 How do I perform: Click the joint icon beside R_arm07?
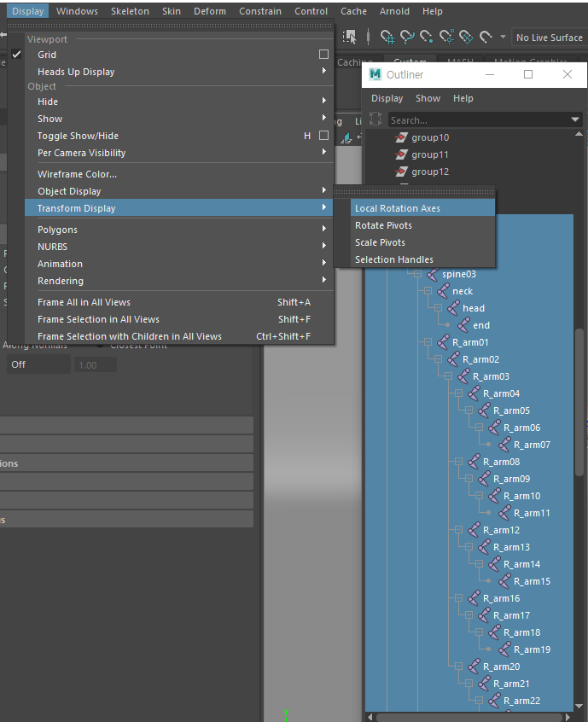click(x=504, y=445)
